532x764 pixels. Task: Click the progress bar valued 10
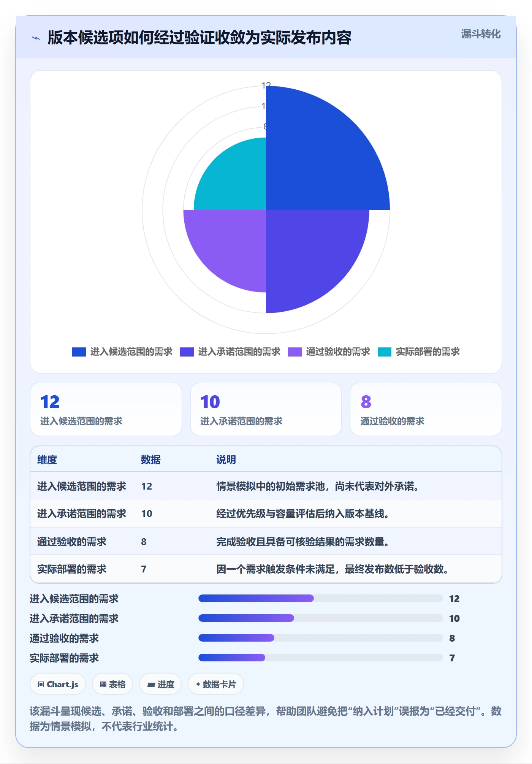[x=320, y=618]
